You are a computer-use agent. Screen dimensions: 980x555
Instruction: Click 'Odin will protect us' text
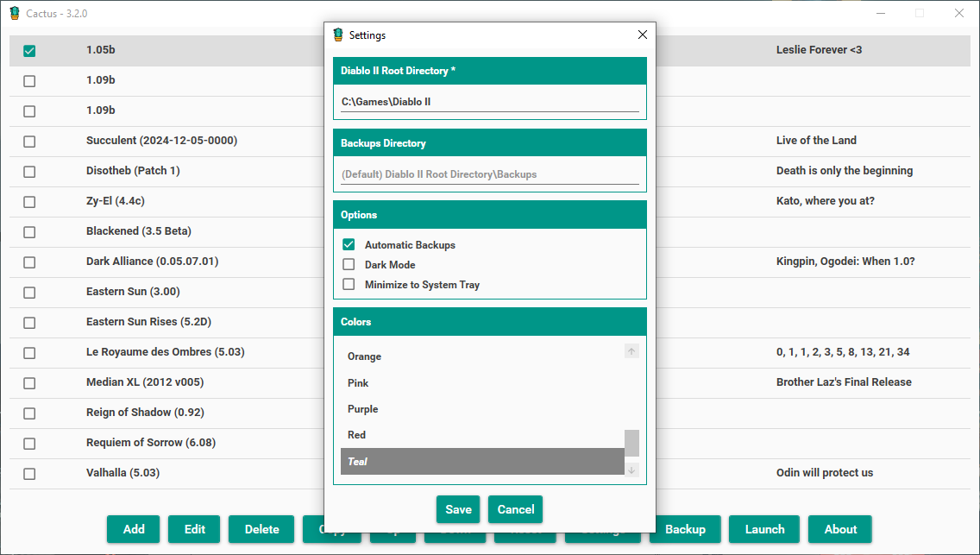(x=825, y=473)
